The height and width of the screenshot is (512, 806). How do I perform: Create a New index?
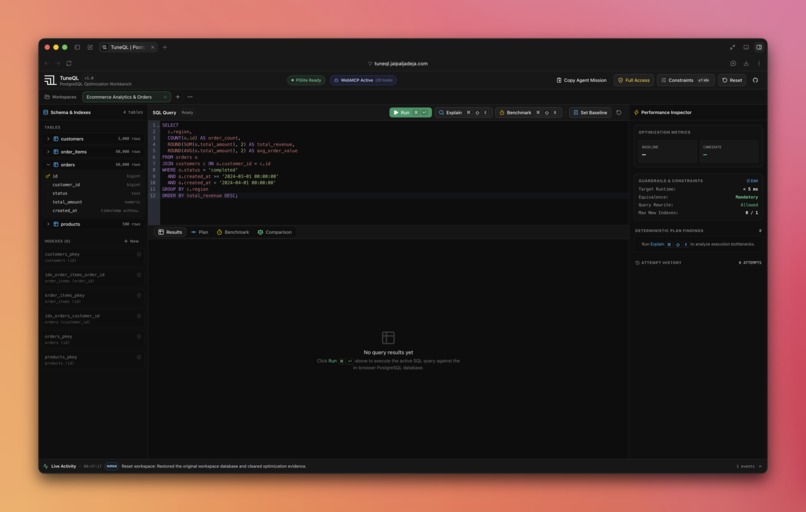(132, 241)
